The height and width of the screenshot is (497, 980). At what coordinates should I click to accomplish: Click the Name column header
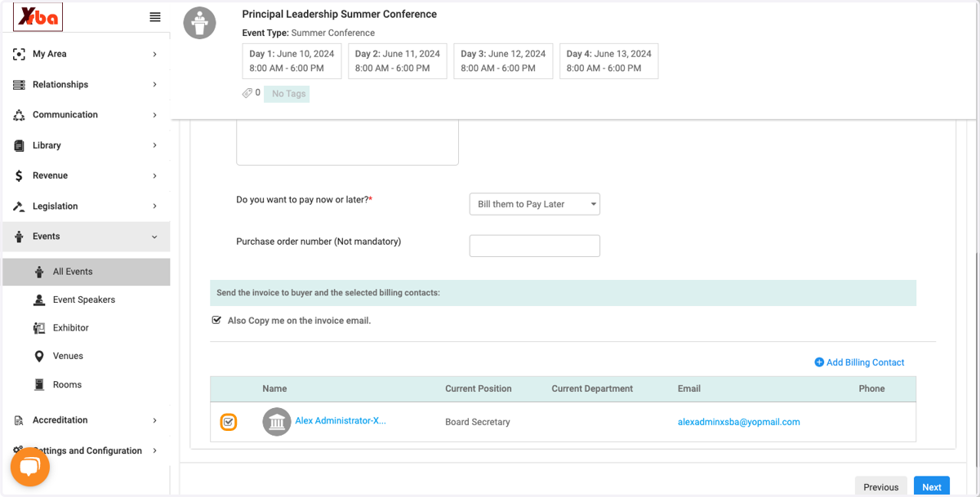pyautogui.click(x=274, y=388)
